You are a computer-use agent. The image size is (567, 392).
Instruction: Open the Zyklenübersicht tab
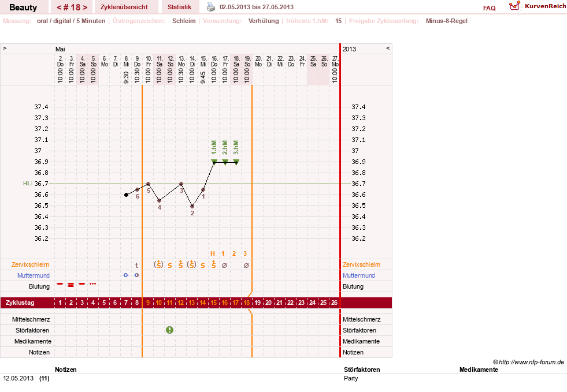pos(124,8)
